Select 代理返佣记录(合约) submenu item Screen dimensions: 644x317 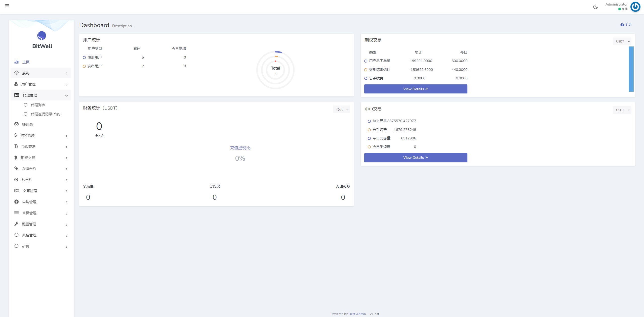coord(46,114)
